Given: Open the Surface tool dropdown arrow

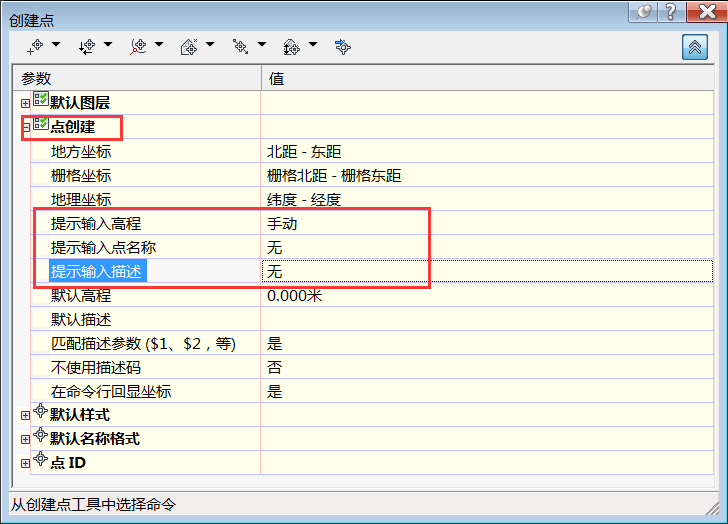Looking at the screenshot, I should coord(210,45).
